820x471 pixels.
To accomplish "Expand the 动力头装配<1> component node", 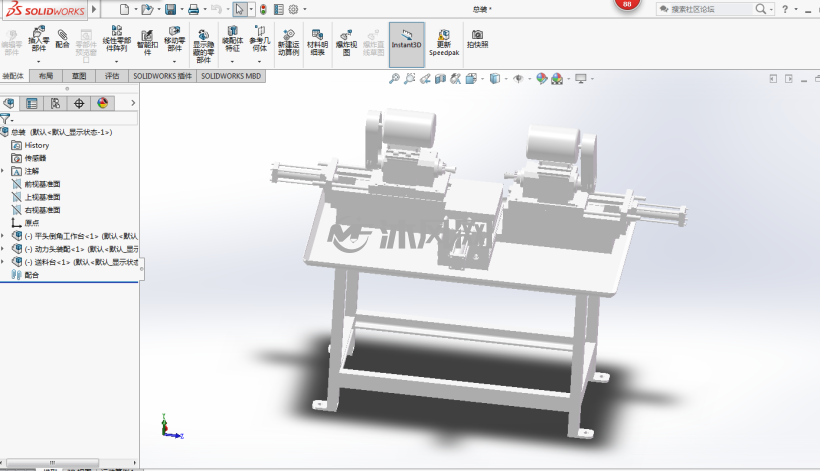I will click(3, 249).
